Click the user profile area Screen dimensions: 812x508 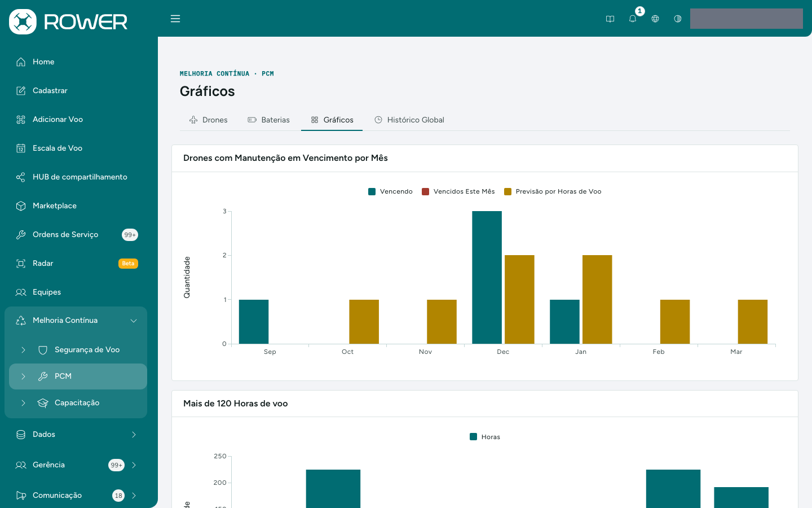point(747,19)
